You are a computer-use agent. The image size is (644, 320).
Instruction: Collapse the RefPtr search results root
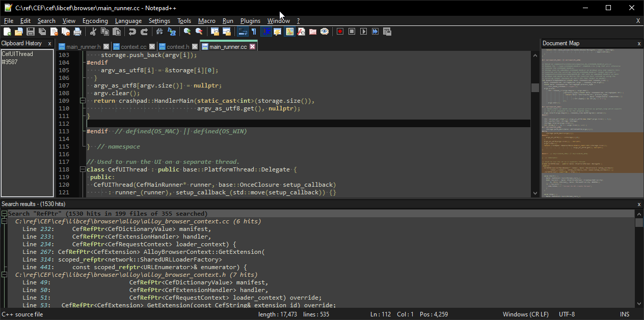pyautogui.click(x=4, y=213)
